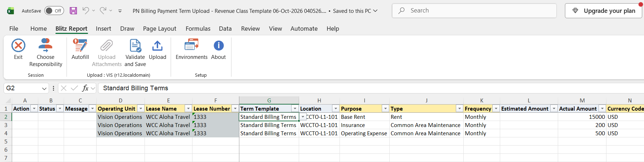Switch to the Review tab
Viewport: 644px width, 162px height.
pyautogui.click(x=250, y=29)
